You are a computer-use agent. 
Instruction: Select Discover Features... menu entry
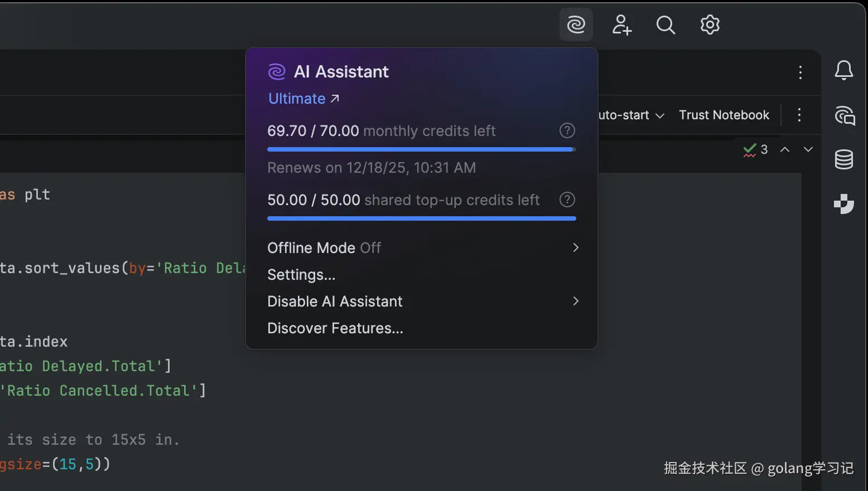point(335,328)
